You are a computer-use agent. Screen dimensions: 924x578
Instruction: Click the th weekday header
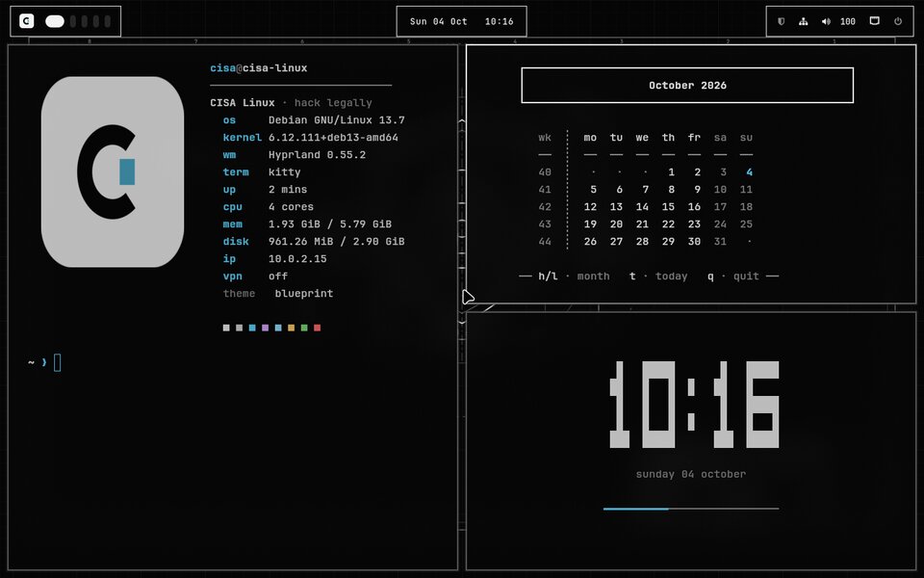pyautogui.click(x=668, y=138)
